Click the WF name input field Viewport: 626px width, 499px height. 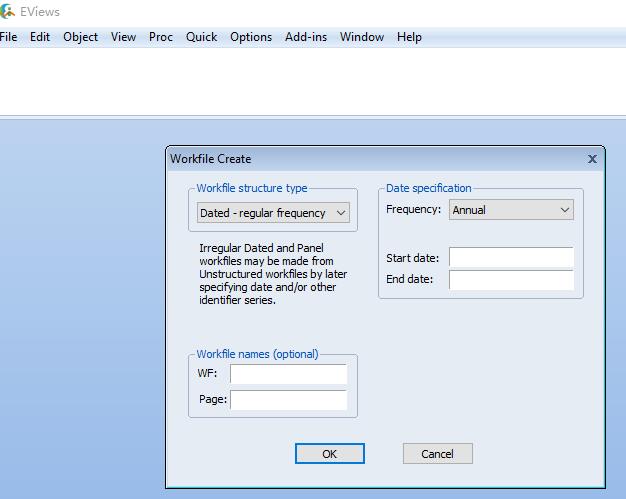click(288, 374)
